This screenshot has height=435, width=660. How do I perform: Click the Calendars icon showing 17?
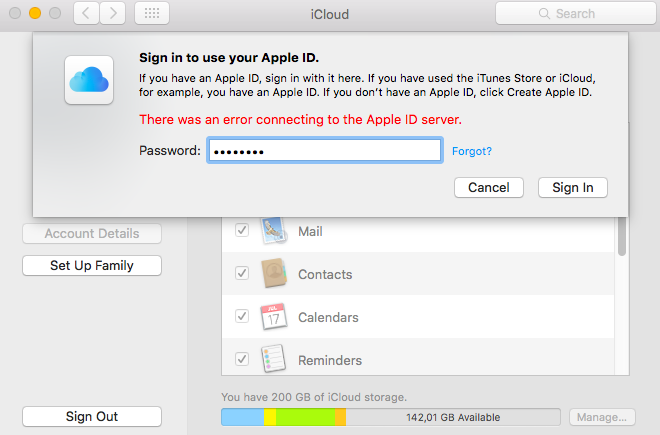[x=274, y=316]
